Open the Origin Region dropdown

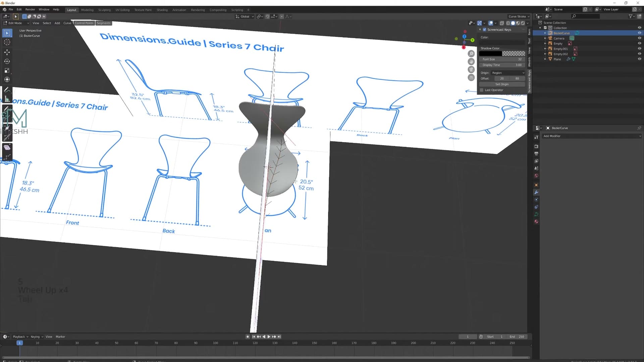[x=508, y=73]
